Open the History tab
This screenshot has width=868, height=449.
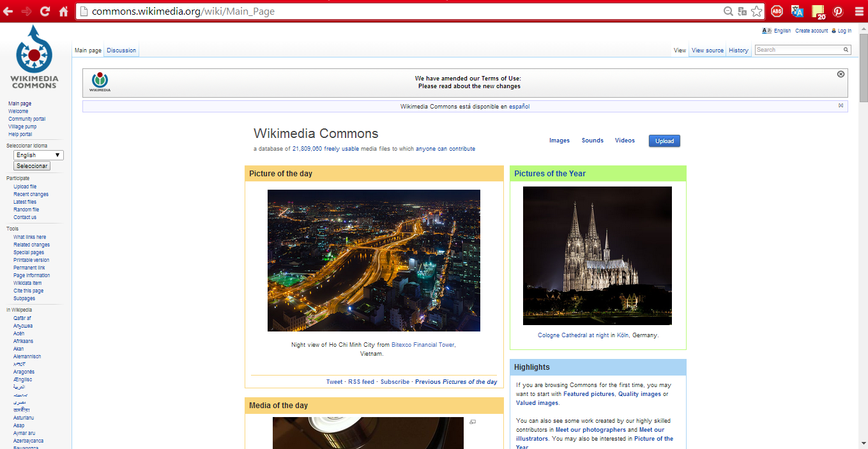[x=738, y=50]
